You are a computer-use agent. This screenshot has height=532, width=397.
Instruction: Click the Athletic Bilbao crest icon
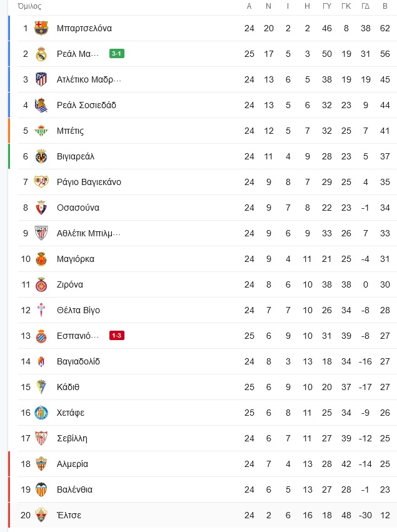pyautogui.click(x=41, y=233)
